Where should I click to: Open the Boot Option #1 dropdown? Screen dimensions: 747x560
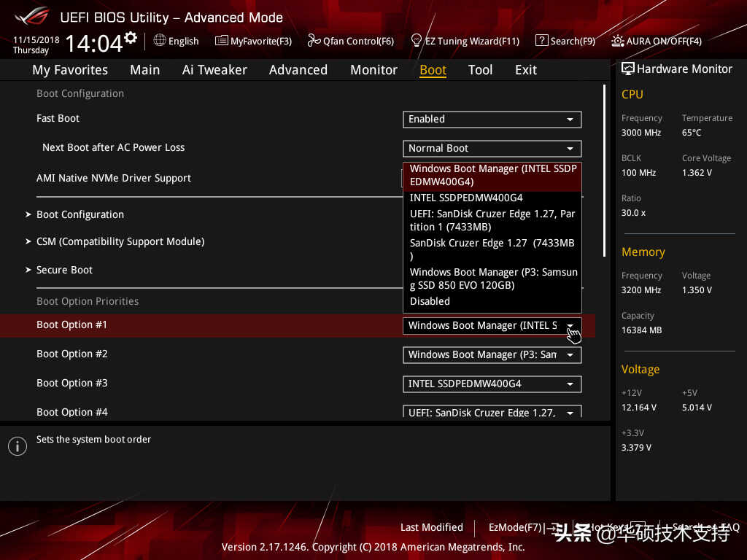[492, 325]
